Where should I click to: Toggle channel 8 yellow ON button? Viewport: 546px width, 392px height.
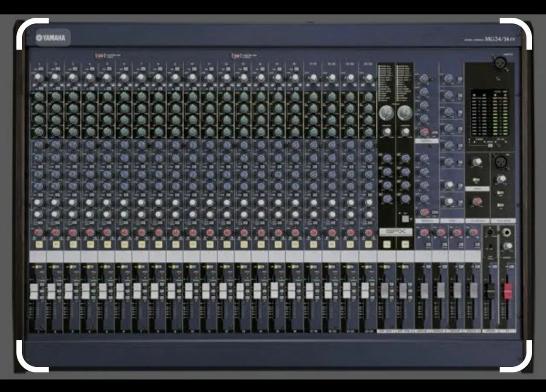(159, 245)
